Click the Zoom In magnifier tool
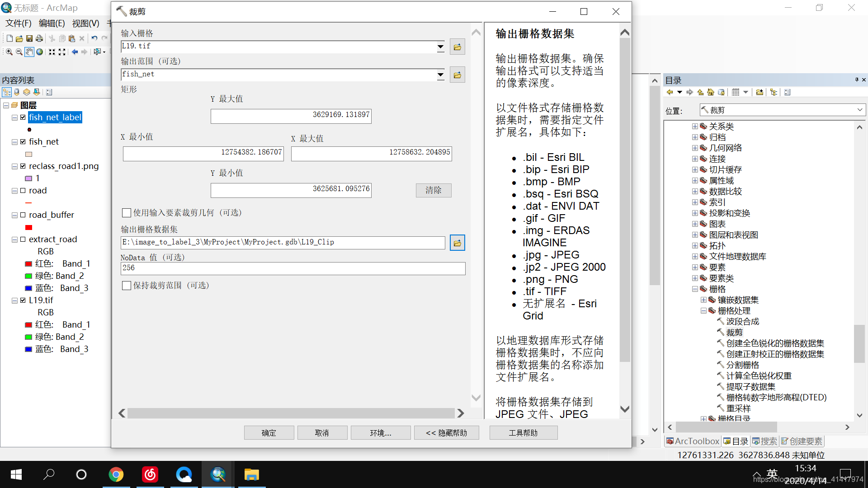Image resolution: width=868 pixels, height=488 pixels. (9, 52)
